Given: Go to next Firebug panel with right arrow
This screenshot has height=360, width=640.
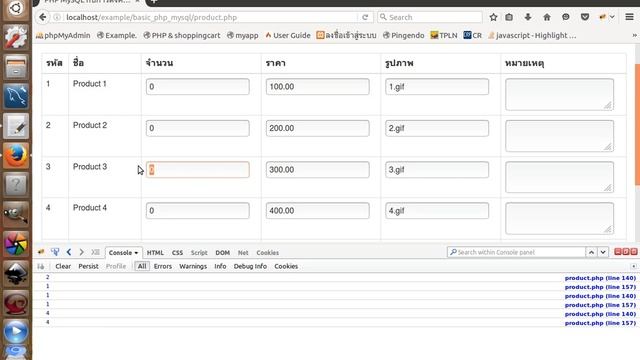Looking at the screenshot, I should tap(81, 252).
